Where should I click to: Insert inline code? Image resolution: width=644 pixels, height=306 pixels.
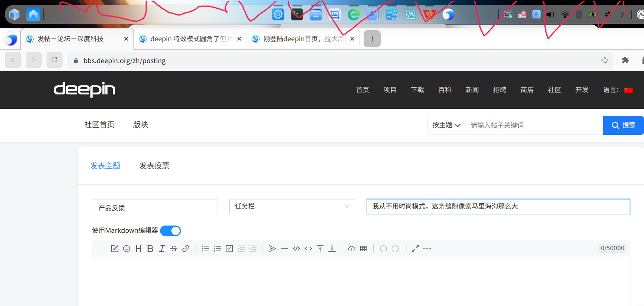click(x=308, y=249)
